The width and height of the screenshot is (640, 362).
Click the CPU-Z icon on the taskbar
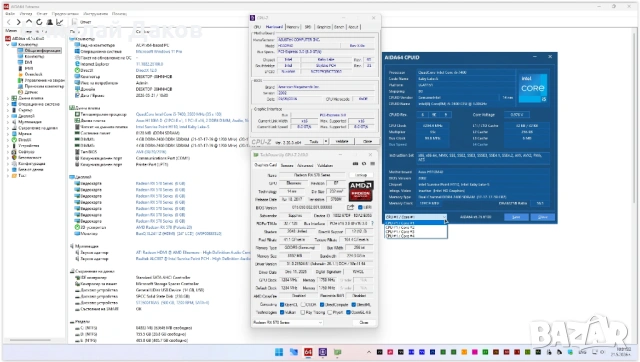click(x=322, y=352)
